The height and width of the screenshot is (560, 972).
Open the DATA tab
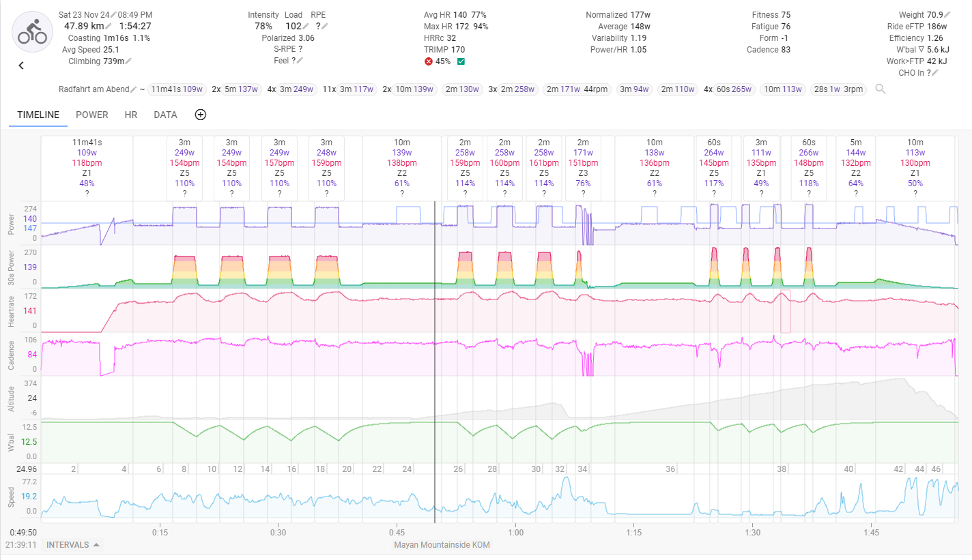165,115
